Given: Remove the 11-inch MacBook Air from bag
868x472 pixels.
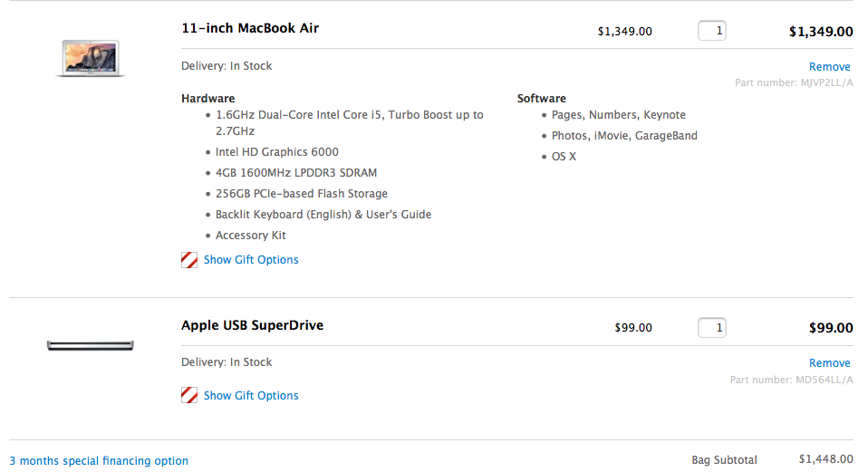Looking at the screenshot, I should (829, 67).
